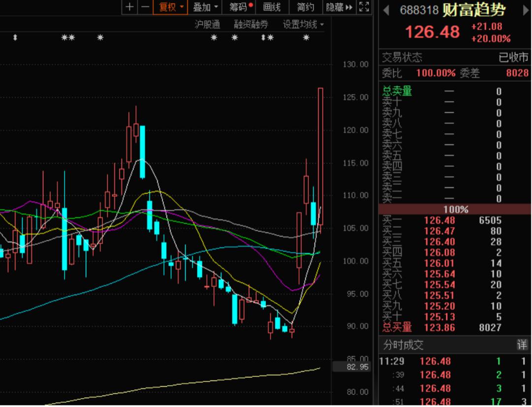Click the 买一 price row 126.48
The image size is (532, 407).
tap(439, 220)
